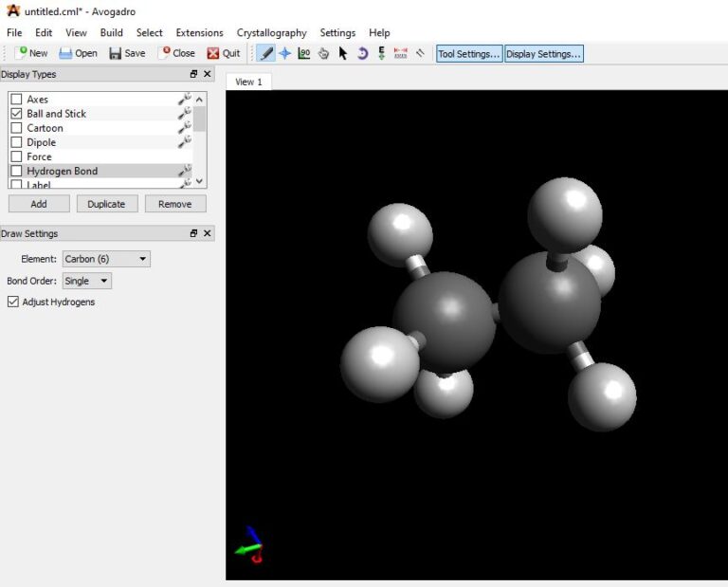
Task: Open the Bond Order dropdown
Action: coord(86,282)
